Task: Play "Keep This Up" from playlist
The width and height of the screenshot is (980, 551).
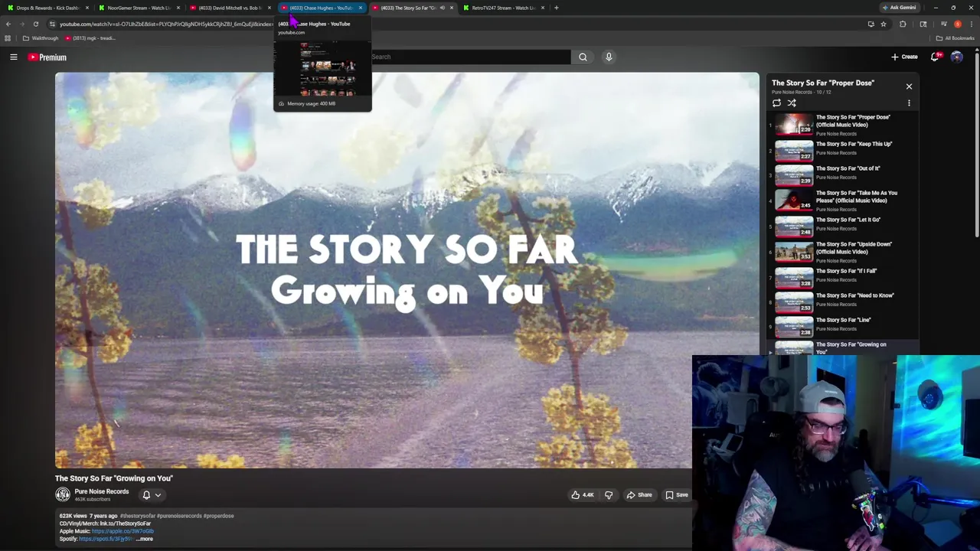Action: (x=842, y=150)
